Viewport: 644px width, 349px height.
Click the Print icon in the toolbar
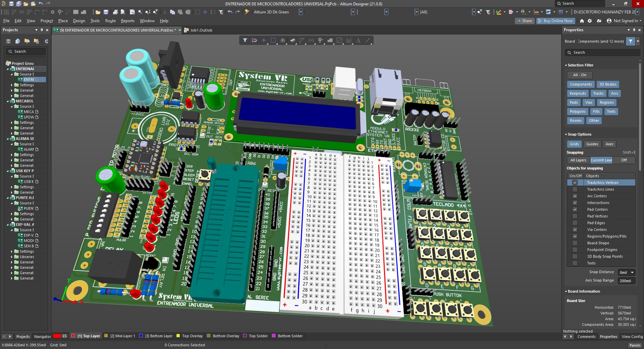[x=115, y=12]
